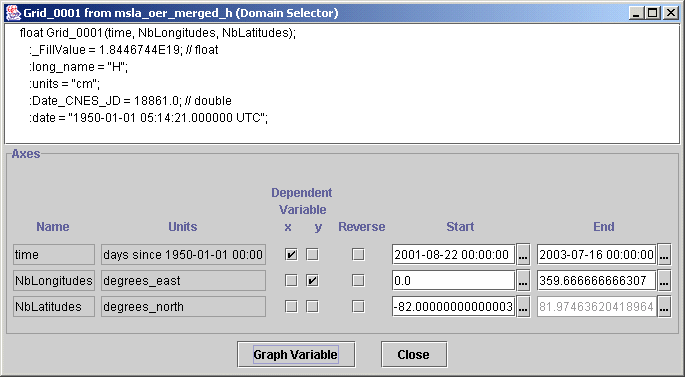Screen dimensions: 685x377
Task: Click the NbLatitudes name field
Action: click(54, 307)
